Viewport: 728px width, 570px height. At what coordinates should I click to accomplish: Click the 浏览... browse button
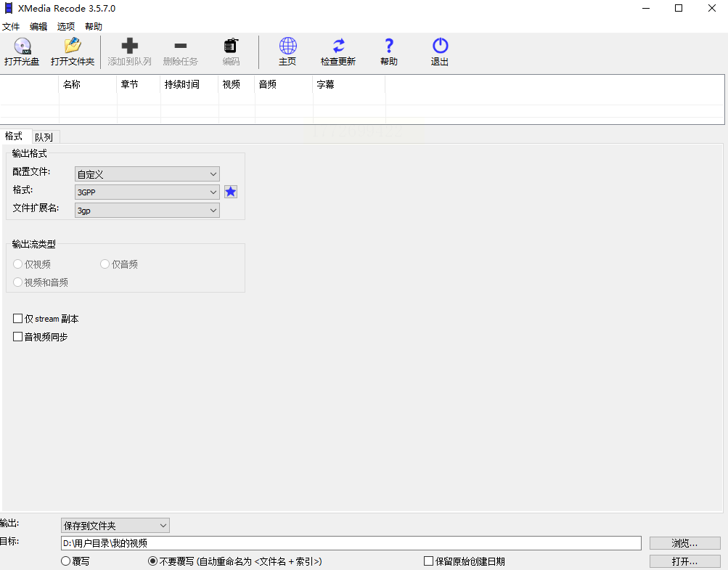pos(684,543)
